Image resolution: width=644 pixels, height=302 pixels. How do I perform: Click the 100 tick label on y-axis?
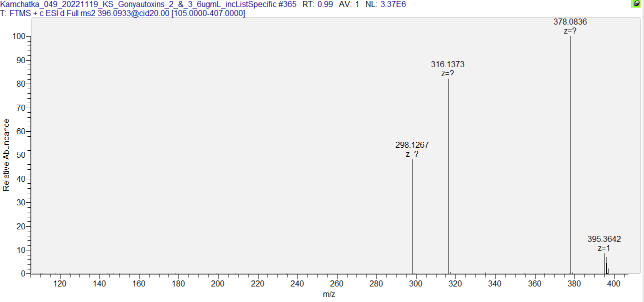pyautogui.click(x=19, y=37)
